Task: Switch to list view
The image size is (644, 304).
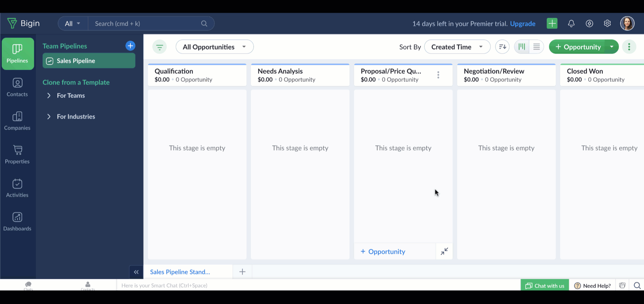Action: pyautogui.click(x=536, y=47)
